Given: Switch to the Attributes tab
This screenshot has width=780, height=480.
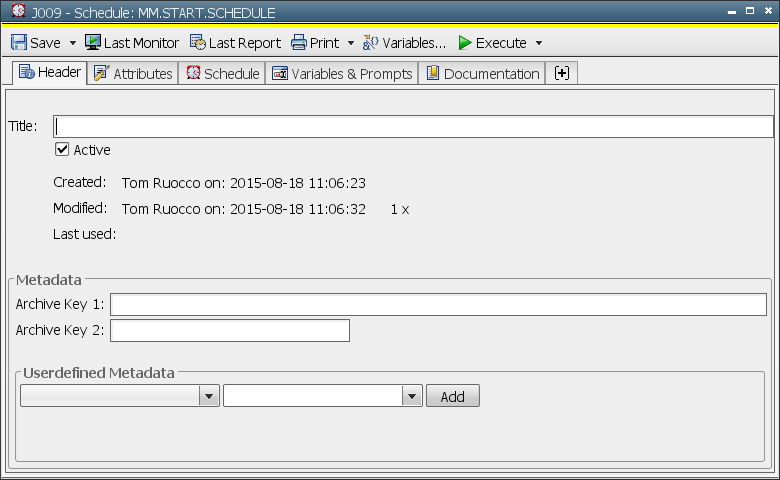Looking at the screenshot, I should click(133, 74).
